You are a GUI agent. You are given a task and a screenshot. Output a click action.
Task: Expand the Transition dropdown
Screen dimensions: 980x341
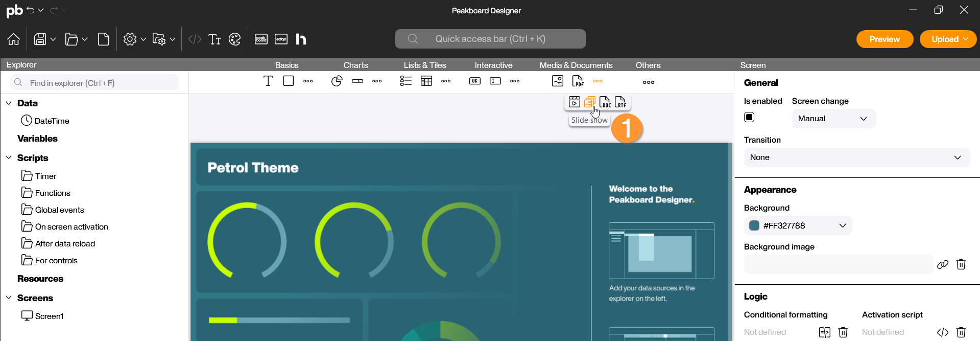[856, 157]
